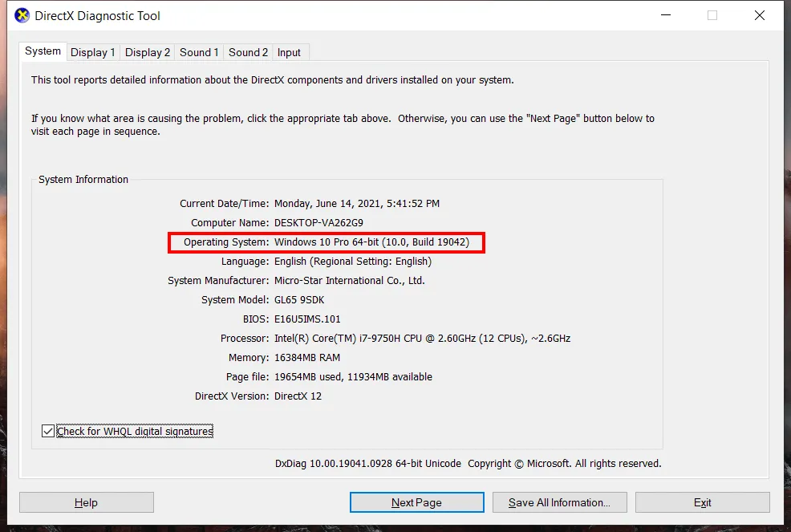The image size is (791, 532).
Task: Uncheck 'Check for WHQL digital signatures'
Action: point(48,431)
